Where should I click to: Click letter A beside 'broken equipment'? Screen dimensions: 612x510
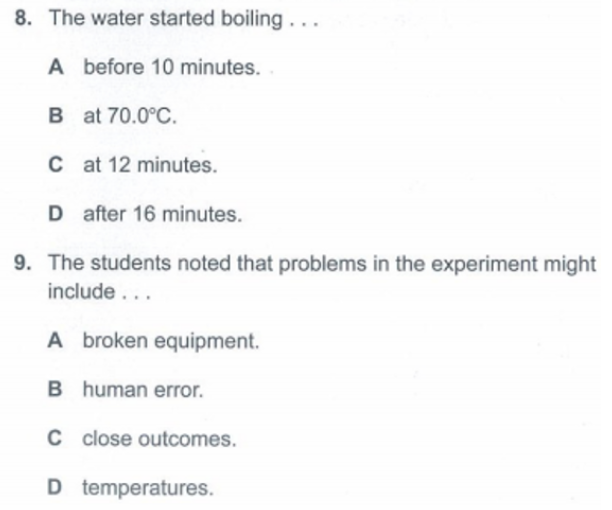55,340
